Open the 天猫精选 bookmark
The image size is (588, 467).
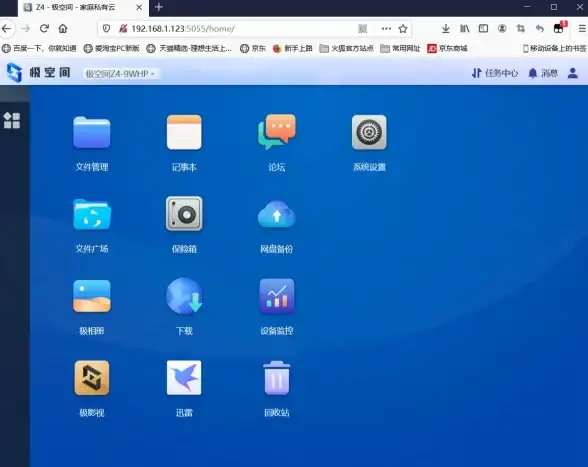pos(189,48)
